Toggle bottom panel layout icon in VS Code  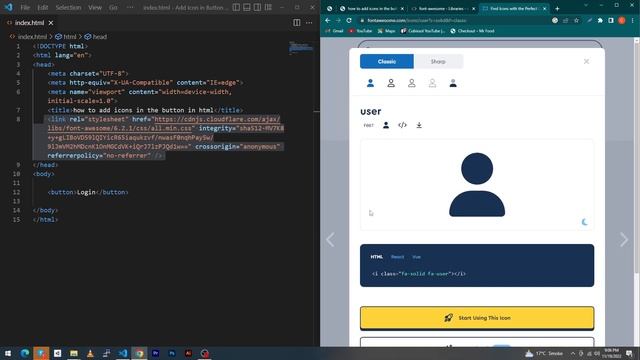pyautogui.click(x=247, y=7)
